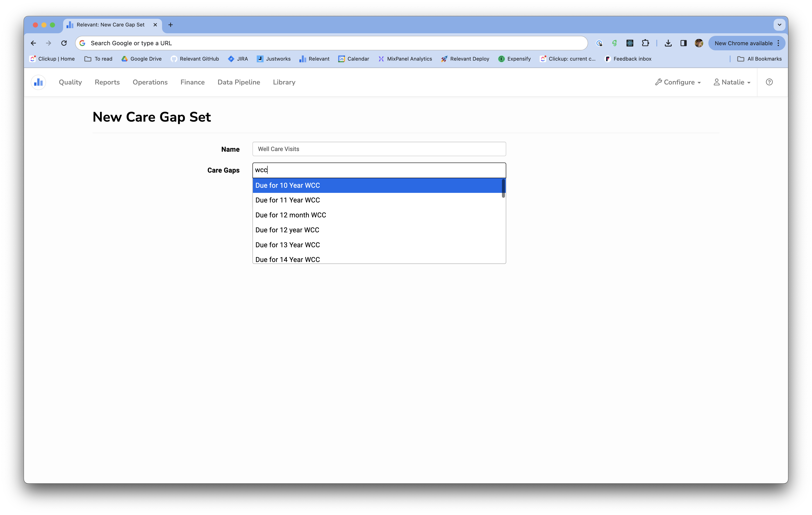
Task: Toggle the Chrome side panel icon
Action: [x=683, y=43]
